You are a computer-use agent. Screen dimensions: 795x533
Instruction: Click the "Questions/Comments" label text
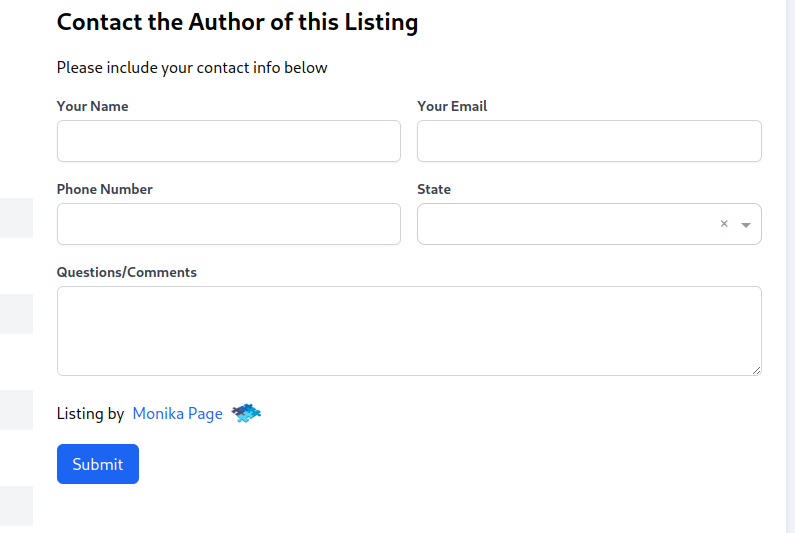126,272
